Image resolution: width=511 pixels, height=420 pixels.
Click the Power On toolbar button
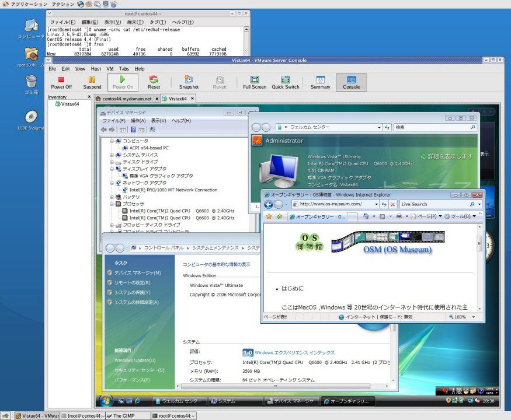click(x=123, y=83)
